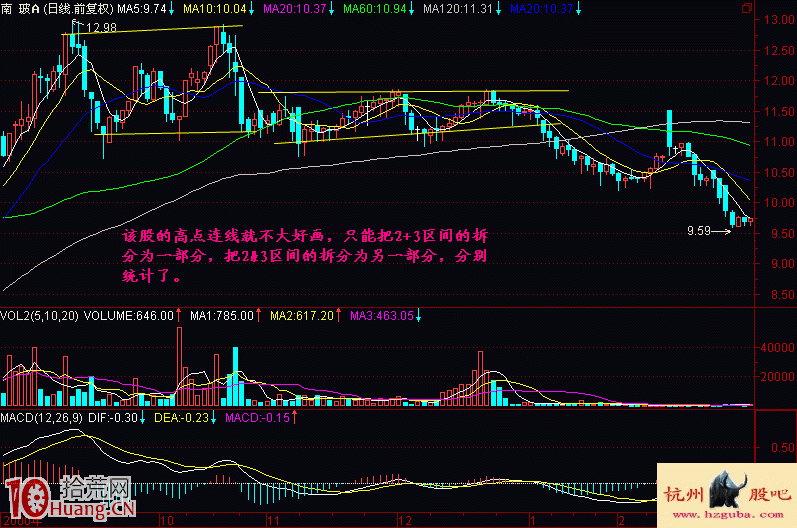Jump to month 10 on date axis
797x528 pixels.
(x=167, y=521)
